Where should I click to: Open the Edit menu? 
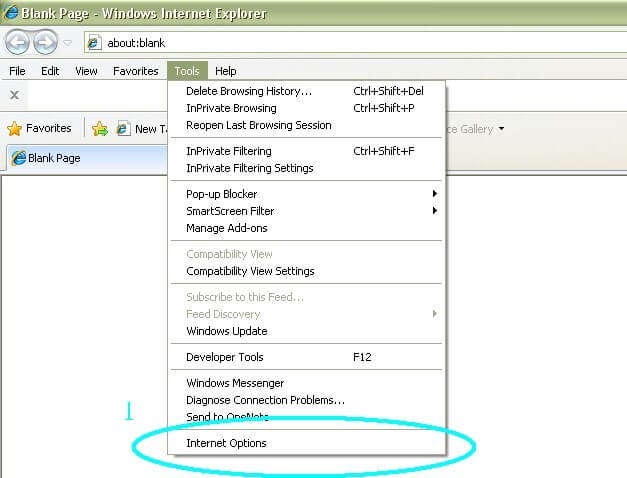[x=50, y=71]
